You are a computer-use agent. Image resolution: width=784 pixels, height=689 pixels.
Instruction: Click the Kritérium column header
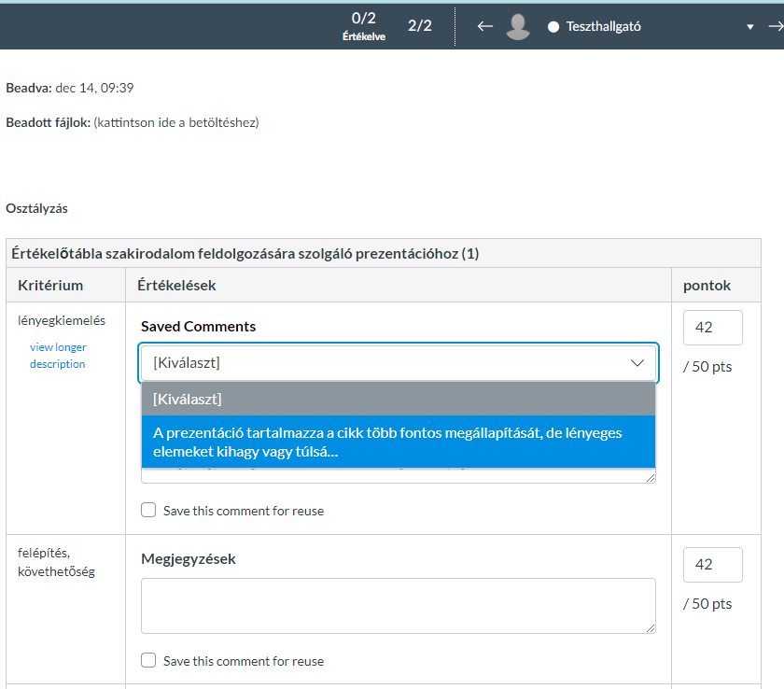coord(50,286)
